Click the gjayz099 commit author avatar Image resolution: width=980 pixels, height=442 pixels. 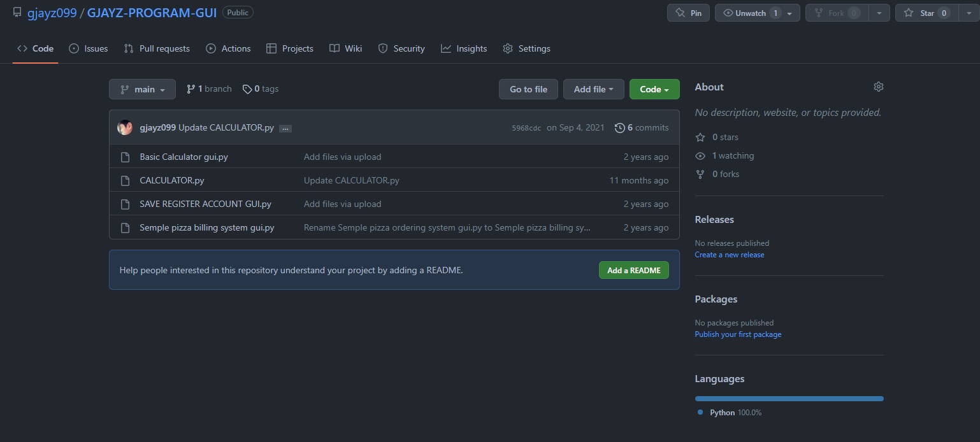(125, 127)
